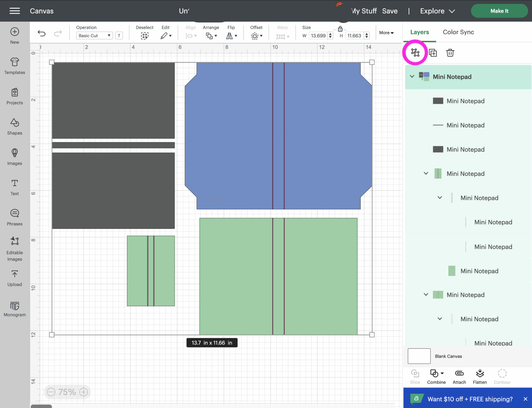Viewport: 532px width, 408px height.
Task: Open the More toolbar dropdown
Action: click(x=386, y=33)
